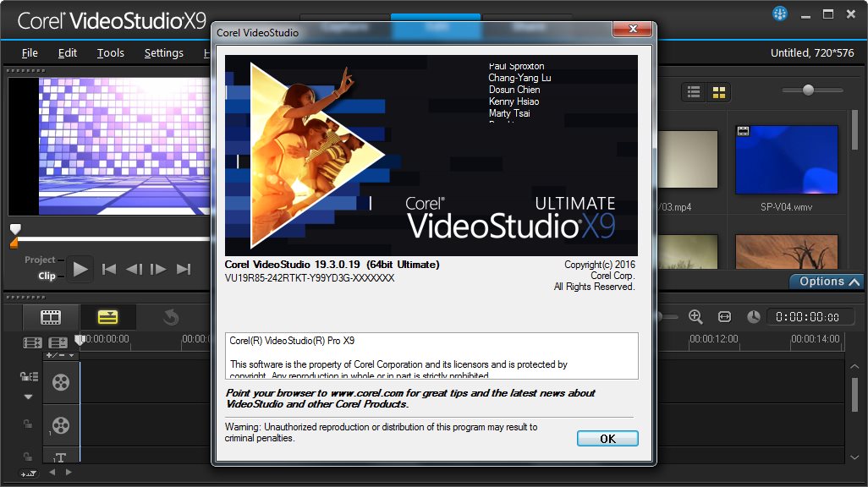Click OK in the About dialog

coord(607,438)
